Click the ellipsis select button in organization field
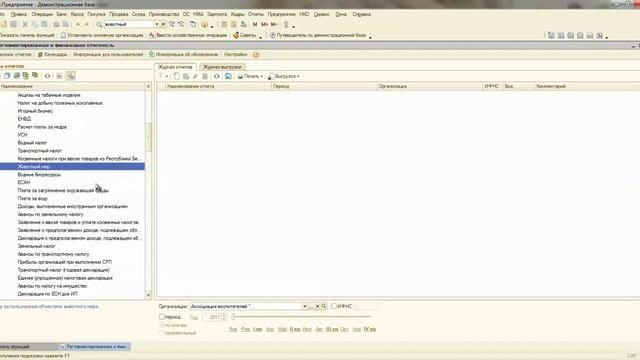The image size is (640, 360). pyautogui.click(x=311, y=307)
